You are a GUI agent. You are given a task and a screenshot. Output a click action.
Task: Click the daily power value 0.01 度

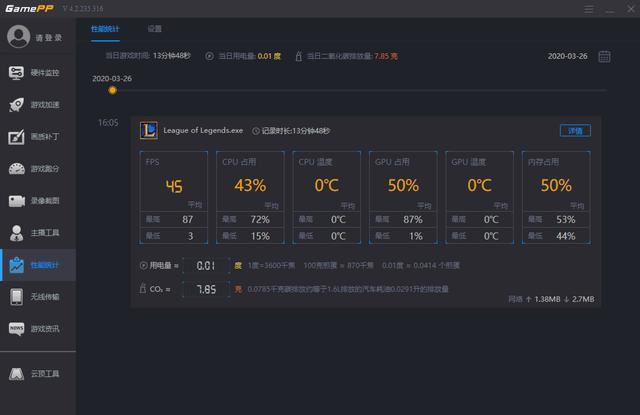point(269,56)
